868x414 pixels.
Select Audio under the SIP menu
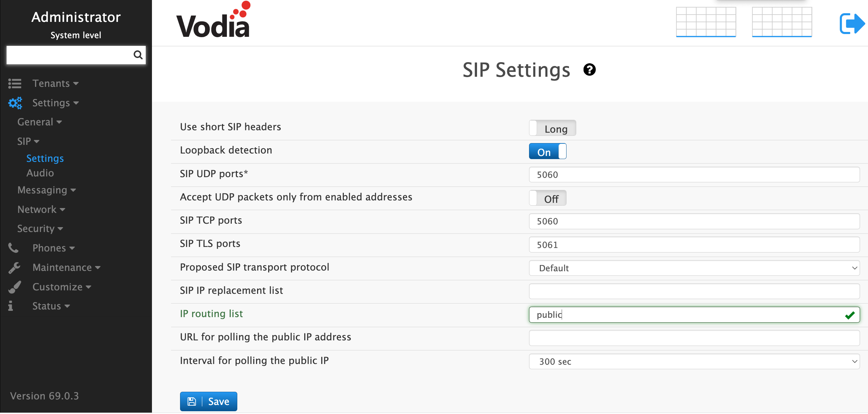tap(40, 173)
